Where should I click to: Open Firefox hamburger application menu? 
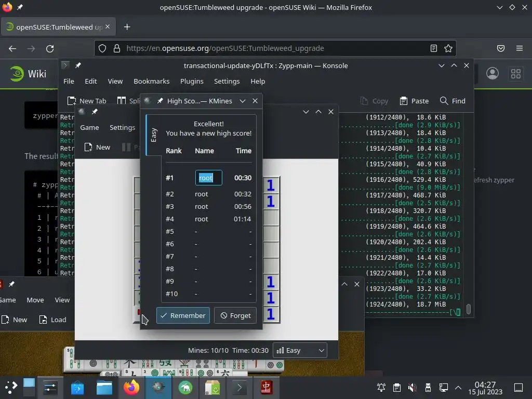tap(519, 48)
